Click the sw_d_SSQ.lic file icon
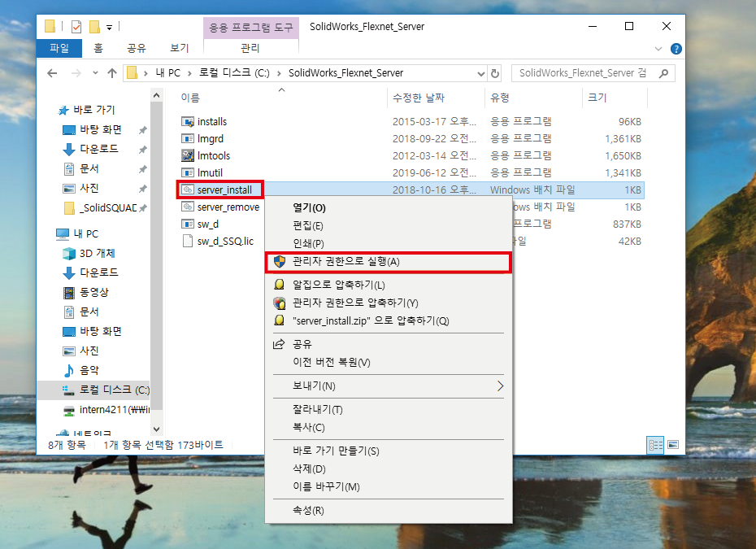The image size is (756, 549). 187,242
